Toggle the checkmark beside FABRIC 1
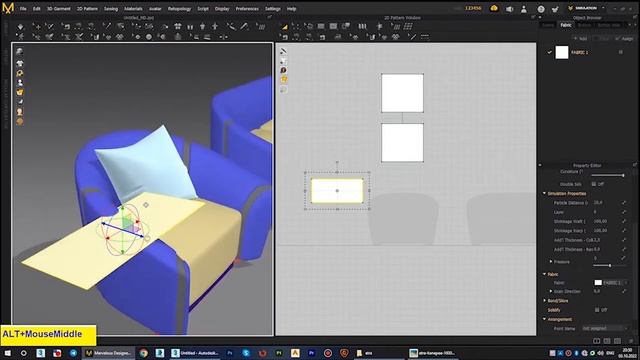The image size is (640, 360). point(549,52)
